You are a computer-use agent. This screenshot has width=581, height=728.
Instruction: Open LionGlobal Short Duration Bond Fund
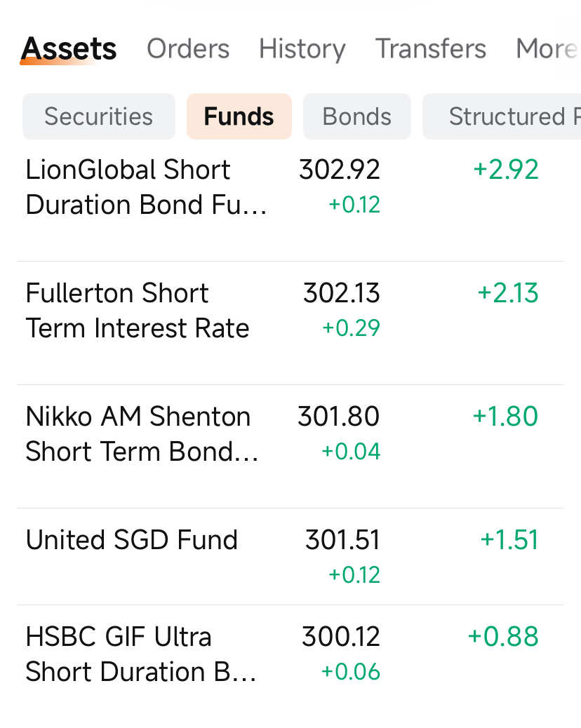coord(146,187)
